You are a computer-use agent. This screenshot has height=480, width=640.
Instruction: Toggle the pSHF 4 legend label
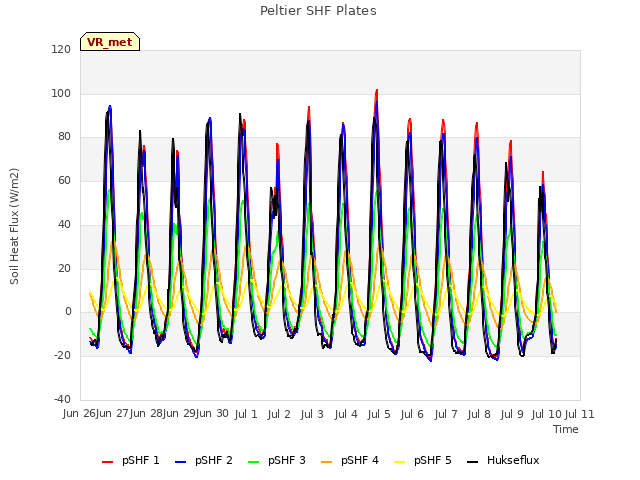click(x=360, y=460)
